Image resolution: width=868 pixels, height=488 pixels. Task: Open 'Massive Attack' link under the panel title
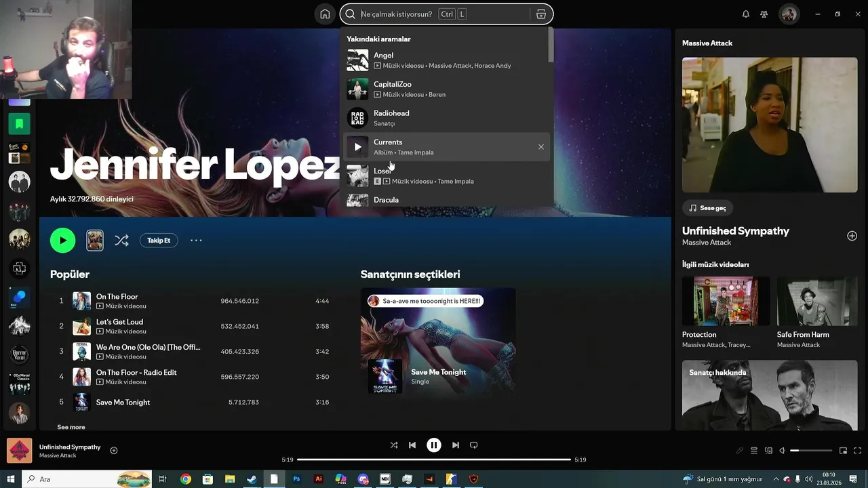pos(707,242)
